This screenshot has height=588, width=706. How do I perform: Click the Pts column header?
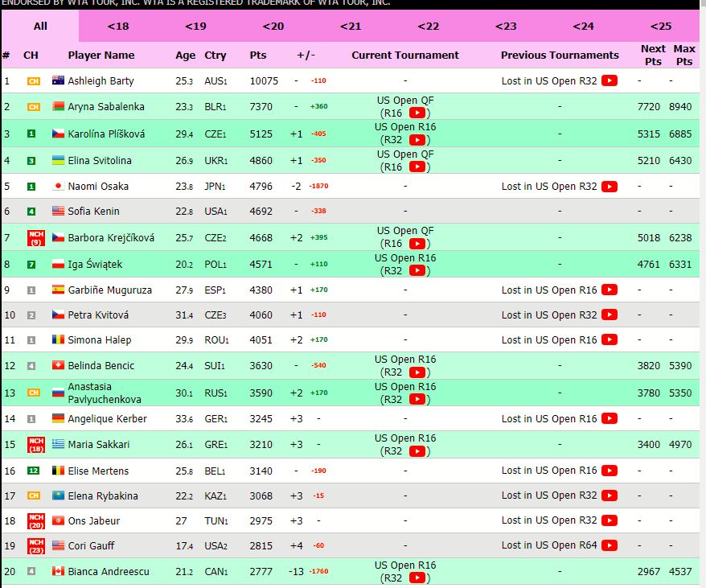click(258, 55)
